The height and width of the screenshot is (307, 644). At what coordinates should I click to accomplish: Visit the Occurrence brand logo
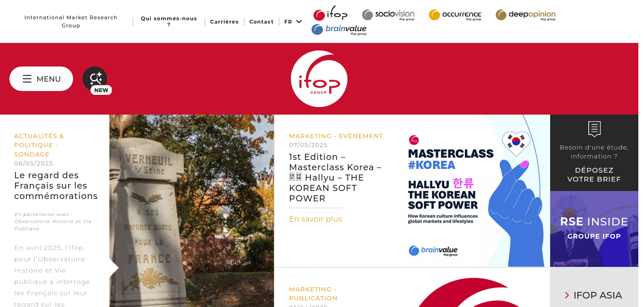point(455,15)
